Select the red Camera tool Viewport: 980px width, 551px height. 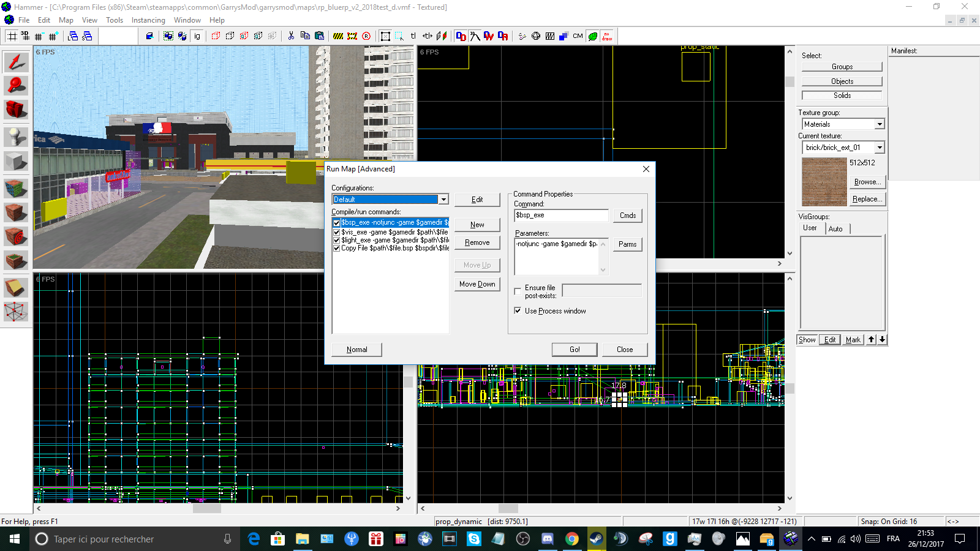(x=16, y=110)
